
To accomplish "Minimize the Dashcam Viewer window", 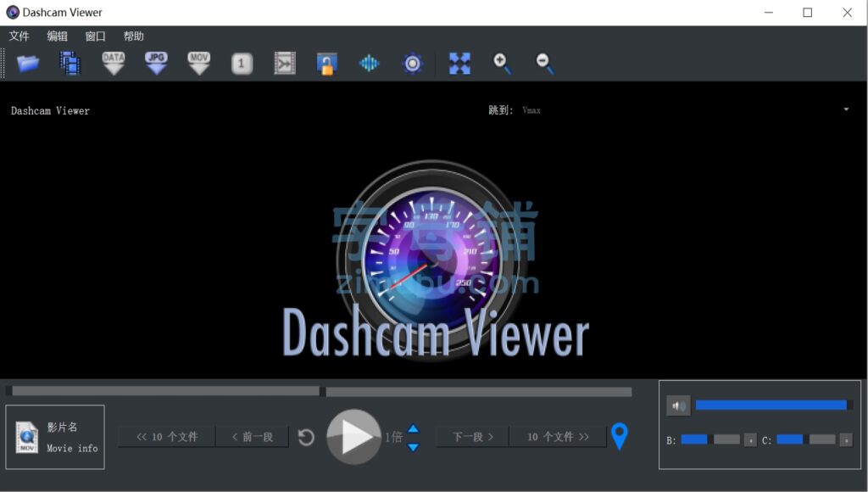I will coord(768,12).
